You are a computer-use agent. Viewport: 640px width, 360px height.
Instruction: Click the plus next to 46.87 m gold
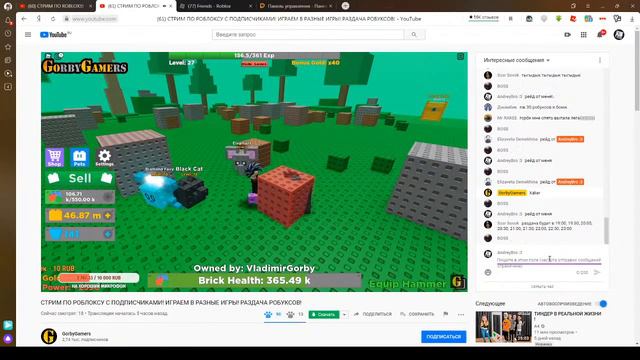point(108,216)
